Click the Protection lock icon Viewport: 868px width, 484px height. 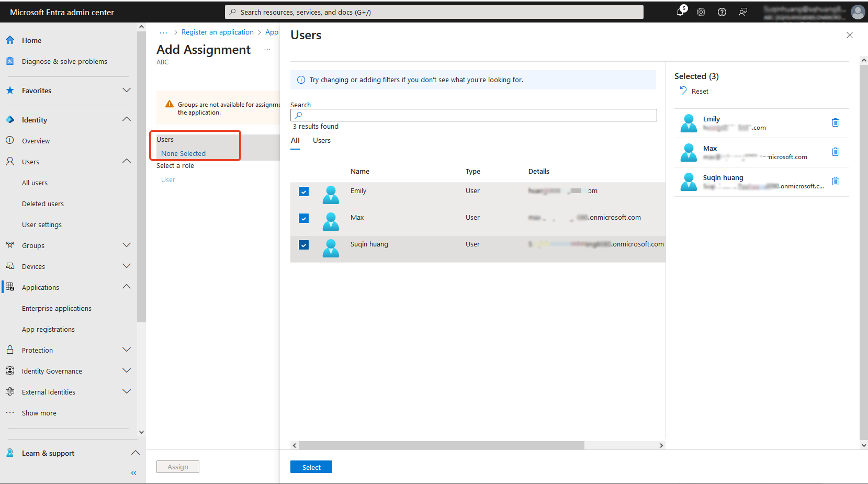tap(10, 350)
